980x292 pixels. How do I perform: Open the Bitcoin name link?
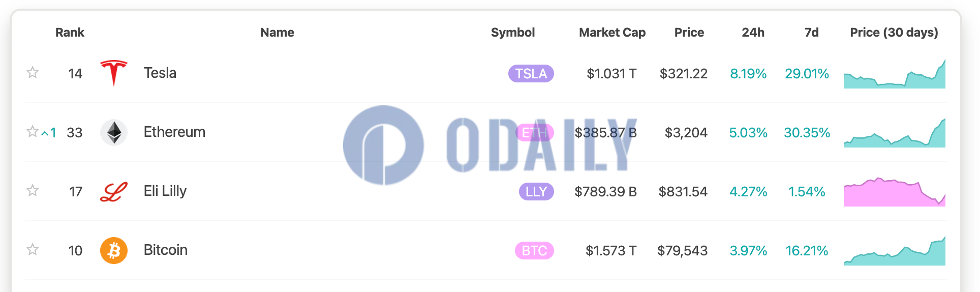click(x=166, y=250)
